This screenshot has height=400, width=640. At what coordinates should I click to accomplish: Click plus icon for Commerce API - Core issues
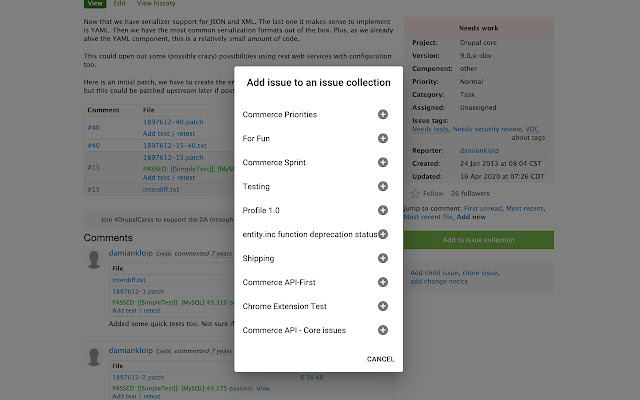coord(382,330)
